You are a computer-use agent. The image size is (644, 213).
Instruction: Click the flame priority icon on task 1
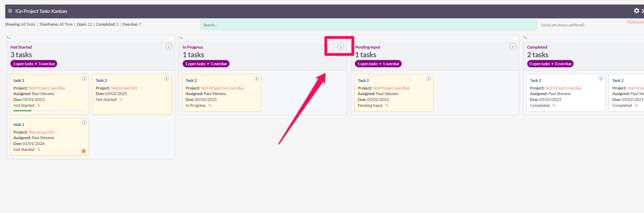tap(84, 151)
